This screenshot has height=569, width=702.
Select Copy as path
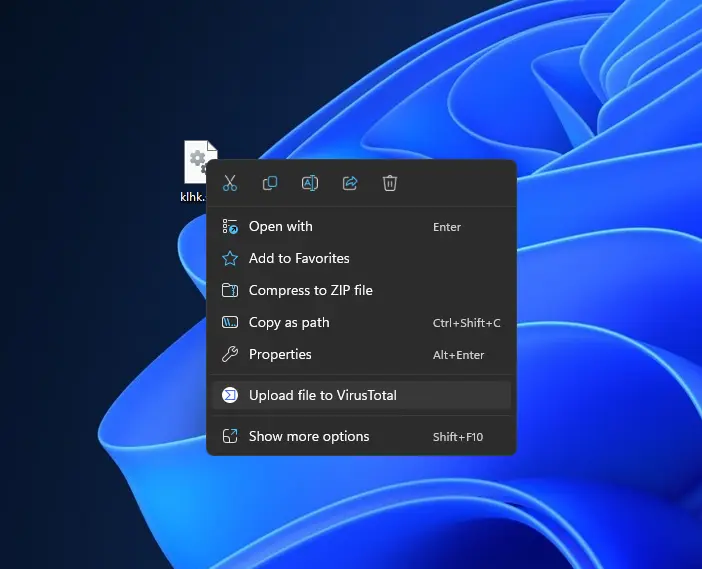tap(361, 323)
